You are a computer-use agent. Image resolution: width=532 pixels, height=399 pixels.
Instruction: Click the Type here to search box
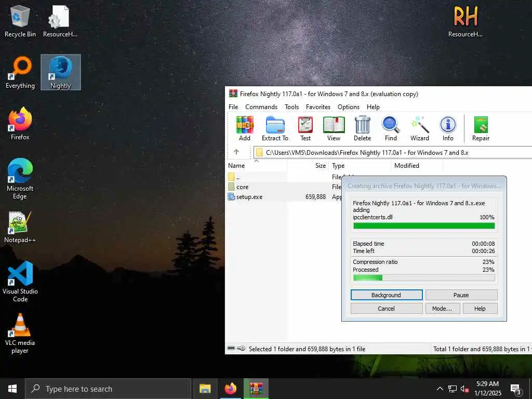(108, 389)
